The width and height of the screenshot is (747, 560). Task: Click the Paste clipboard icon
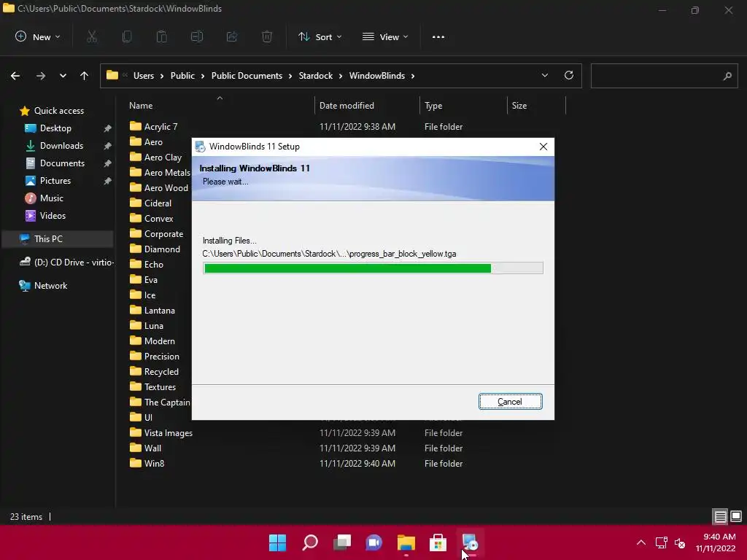click(x=161, y=36)
